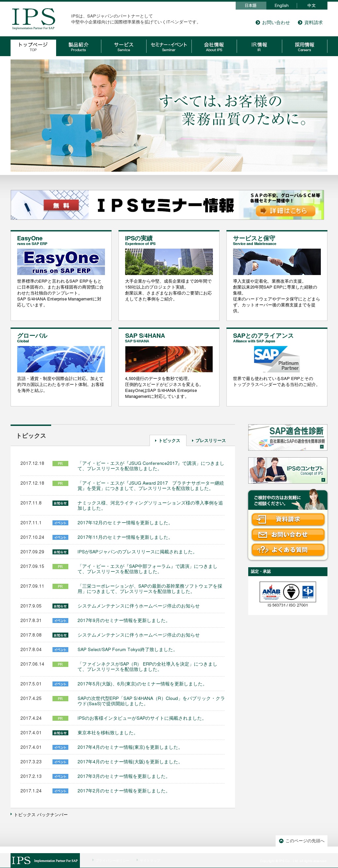
Task: Switch language to 日本語
Action: coord(251,5)
